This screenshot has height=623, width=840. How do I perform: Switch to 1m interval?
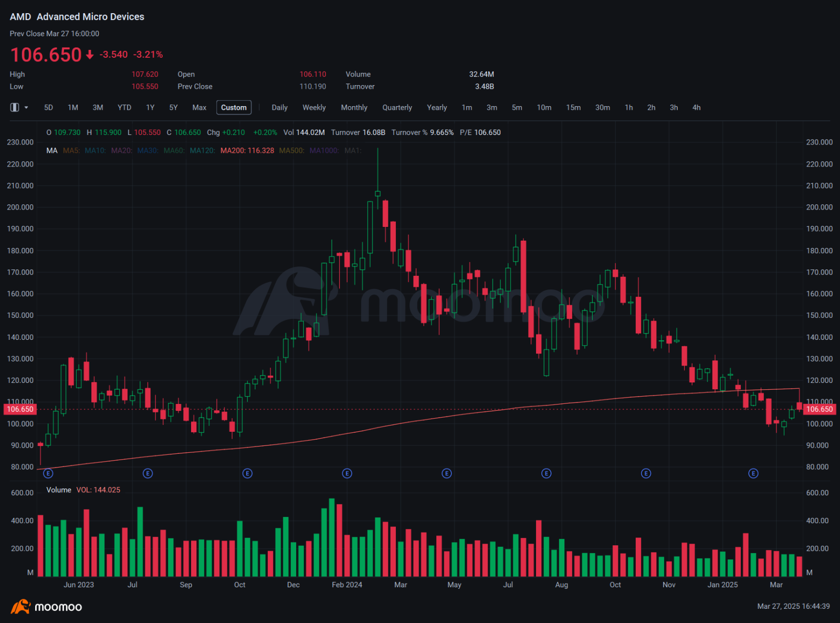point(467,108)
